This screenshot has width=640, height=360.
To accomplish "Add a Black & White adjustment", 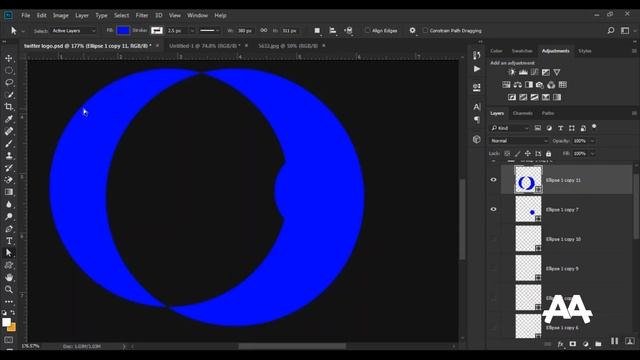I will click(x=529, y=85).
